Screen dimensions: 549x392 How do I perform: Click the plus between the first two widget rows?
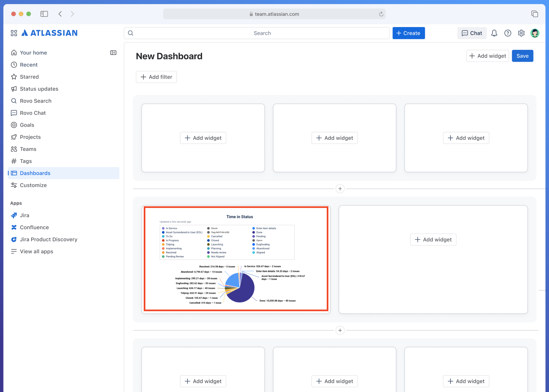coord(340,189)
